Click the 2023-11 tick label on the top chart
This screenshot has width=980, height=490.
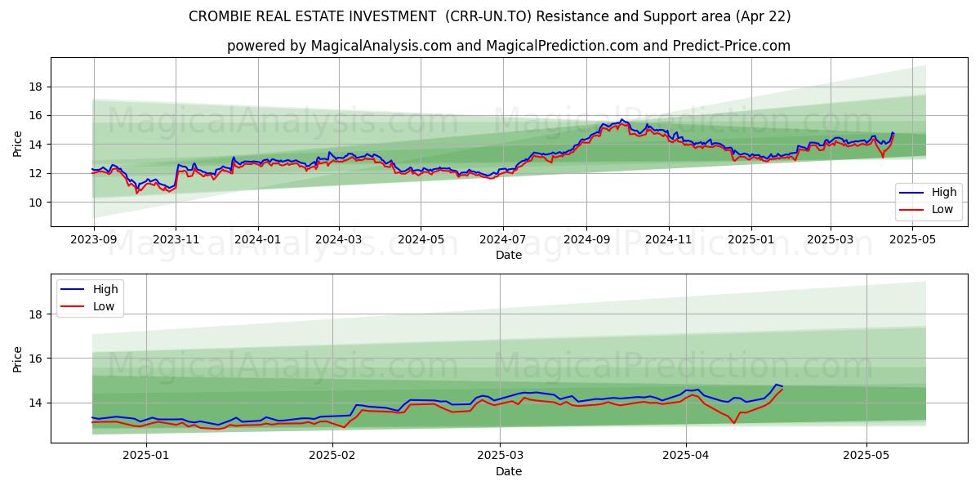pos(176,240)
